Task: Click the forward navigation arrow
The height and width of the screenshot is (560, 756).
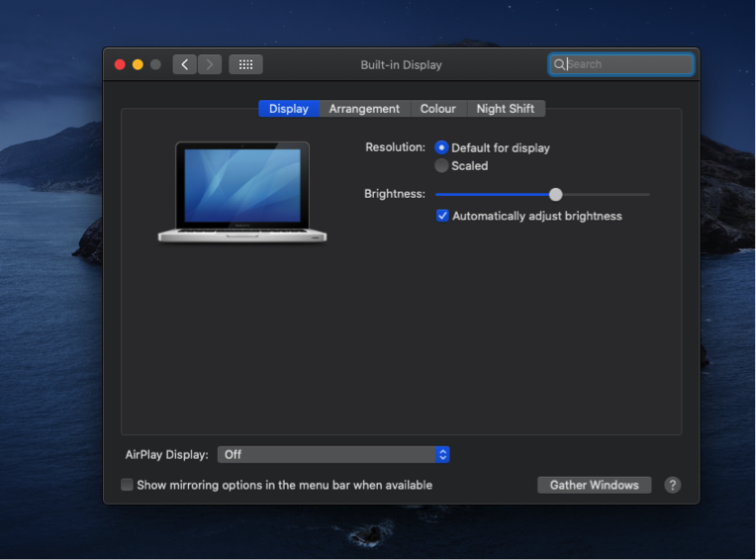Action: 210,64
